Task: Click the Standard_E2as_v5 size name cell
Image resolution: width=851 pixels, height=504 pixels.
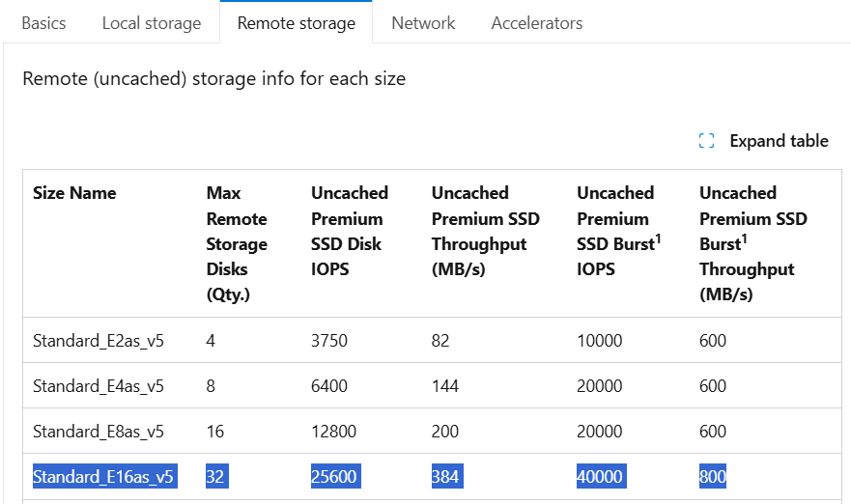Action: (x=99, y=341)
